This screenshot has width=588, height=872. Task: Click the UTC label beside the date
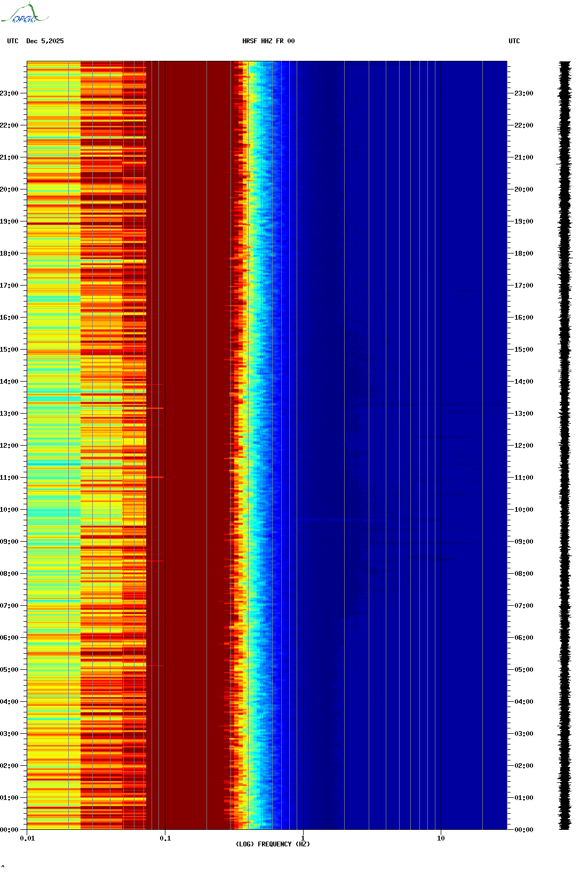tap(13, 41)
